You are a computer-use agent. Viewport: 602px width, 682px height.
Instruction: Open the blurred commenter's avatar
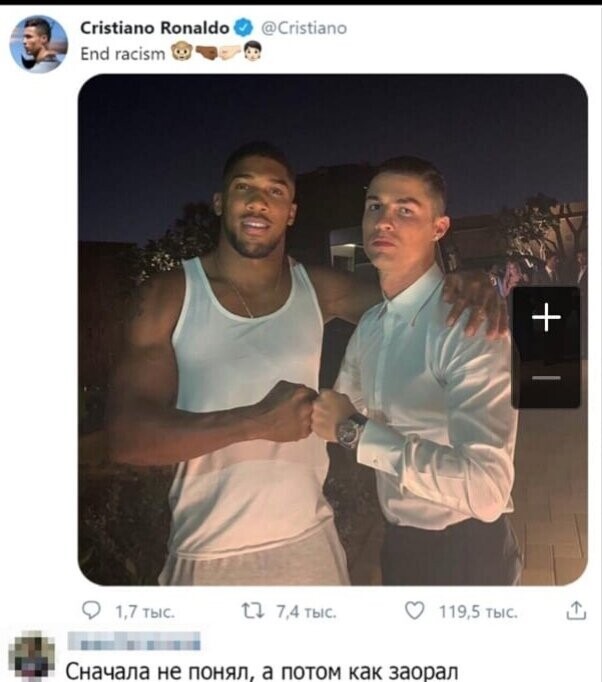(32, 656)
